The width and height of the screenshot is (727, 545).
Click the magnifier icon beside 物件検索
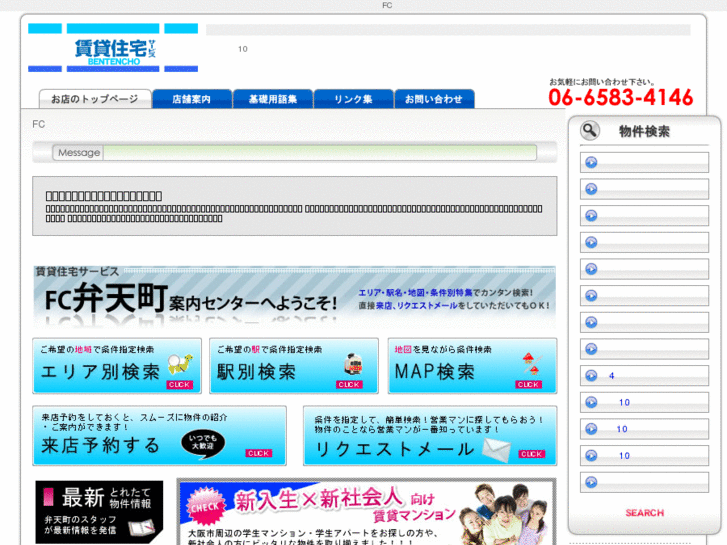[x=590, y=131]
